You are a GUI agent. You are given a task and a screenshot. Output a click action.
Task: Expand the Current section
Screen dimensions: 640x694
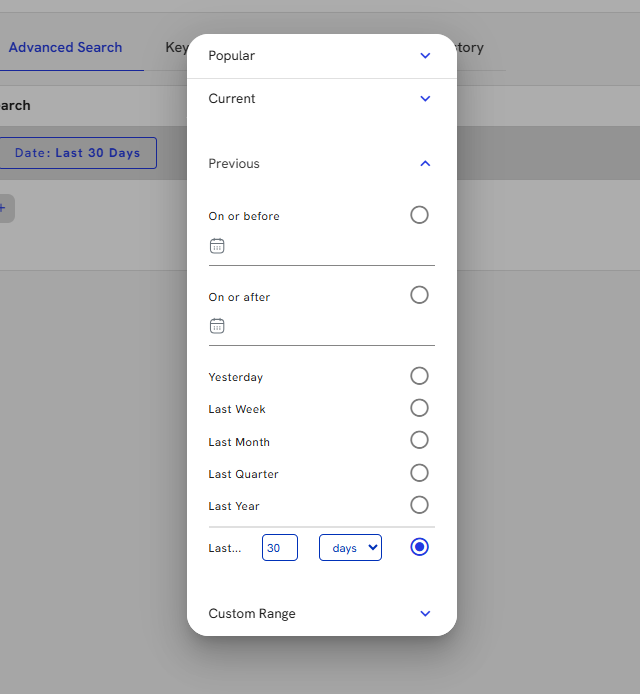(425, 99)
